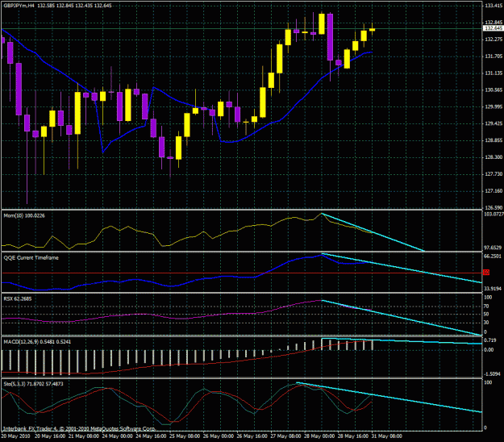The width and height of the screenshot is (504, 442).
Task: Click the 127.160 price level label
Action: pos(494,191)
